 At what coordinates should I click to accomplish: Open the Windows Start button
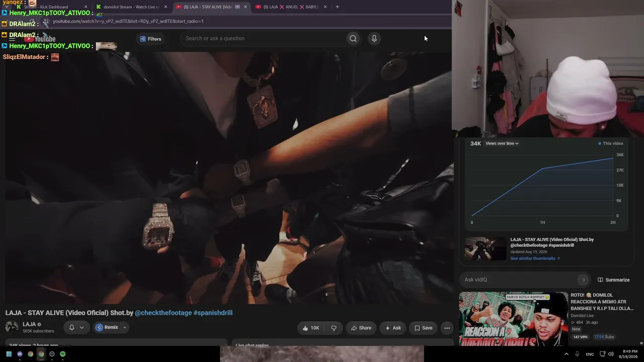click(9, 354)
